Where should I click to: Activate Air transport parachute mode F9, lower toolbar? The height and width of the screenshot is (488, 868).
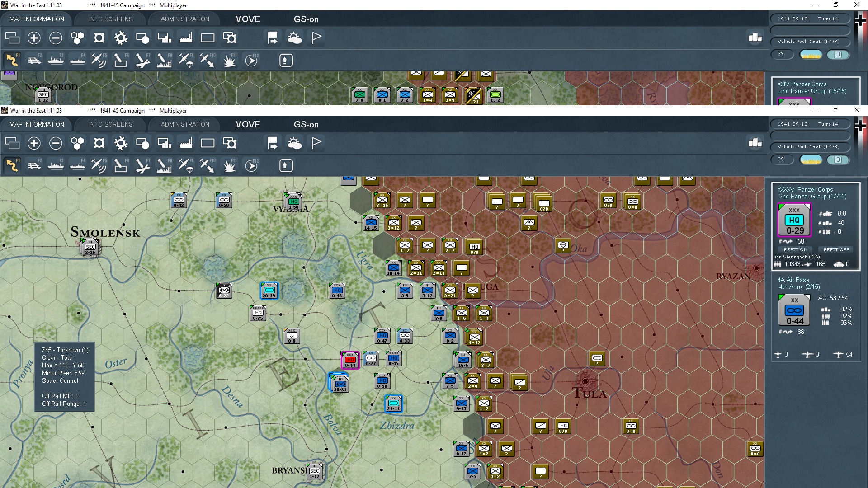185,166
